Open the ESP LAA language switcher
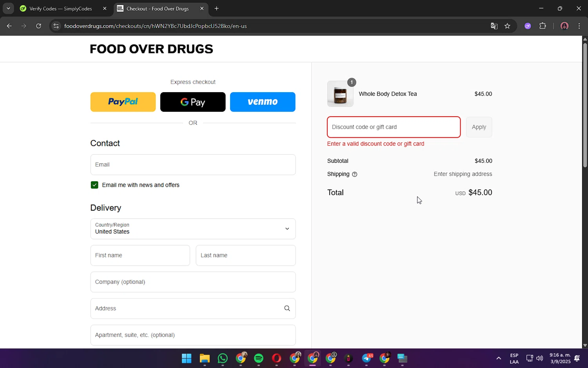 click(514, 359)
